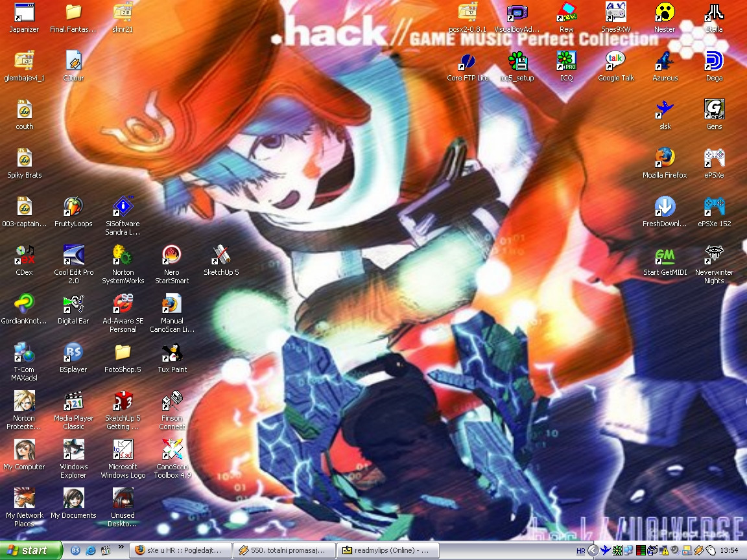Screen dimensions: 747x560
Task: Launch Snes9XW emulator
Action: tap(615, 17)
